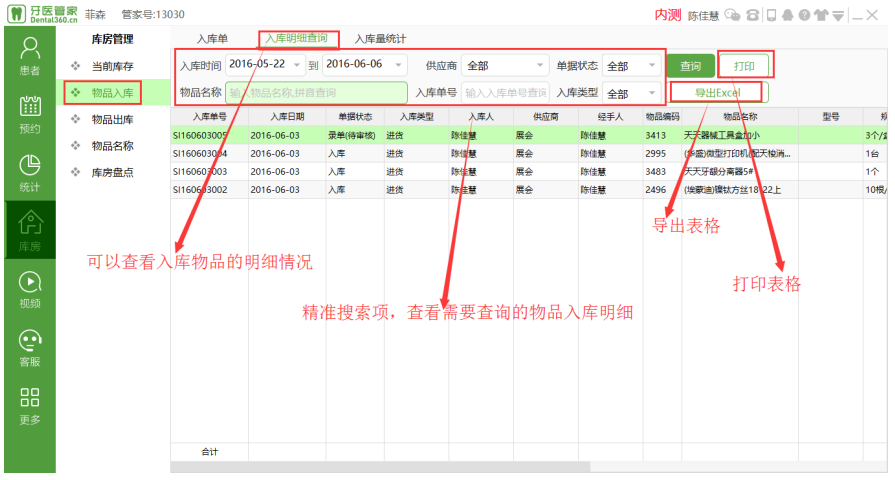Click the 打印 print button

pos(744,66)
